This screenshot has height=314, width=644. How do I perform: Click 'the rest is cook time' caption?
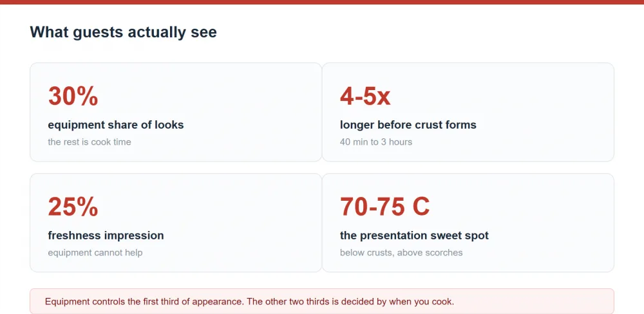pos(90,142)
